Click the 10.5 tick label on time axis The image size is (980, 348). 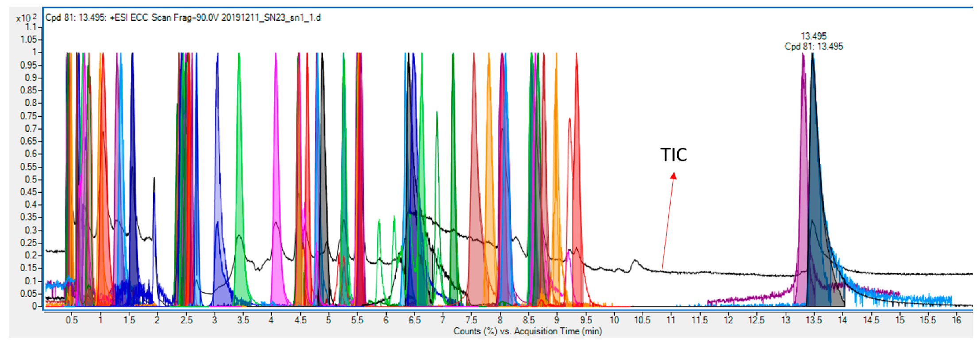click(x=642, y=320)
